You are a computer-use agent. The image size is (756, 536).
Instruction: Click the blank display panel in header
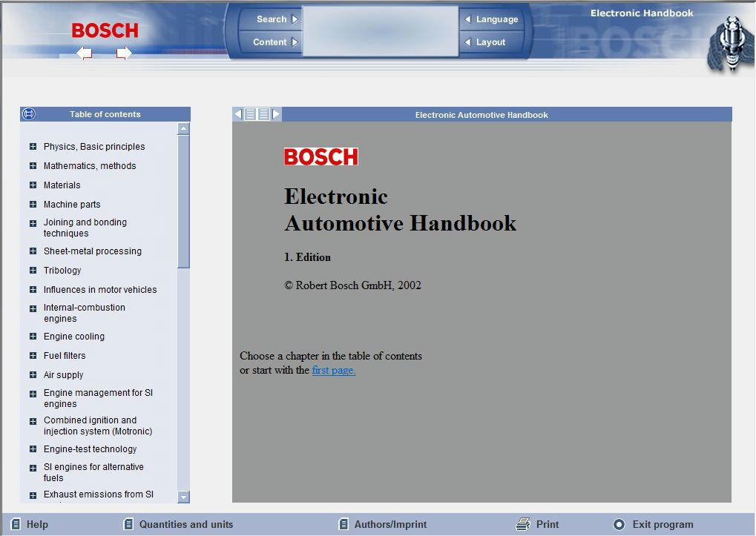tap(380, 31)
